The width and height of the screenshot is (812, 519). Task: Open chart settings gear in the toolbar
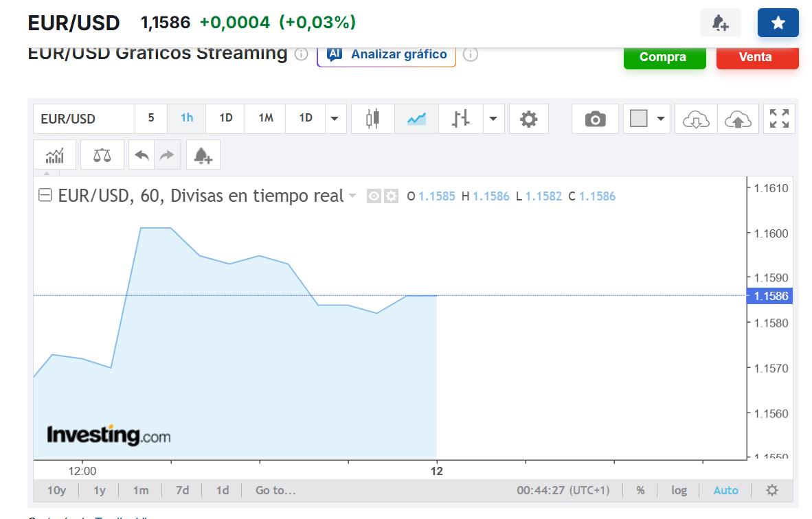[x=529, y=119]
